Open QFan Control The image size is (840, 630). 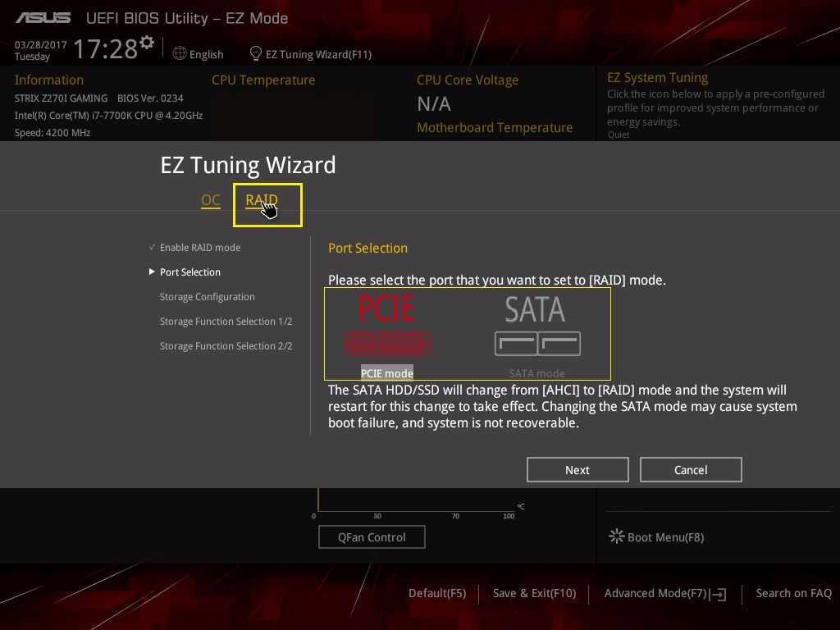[x=372, y=536]
